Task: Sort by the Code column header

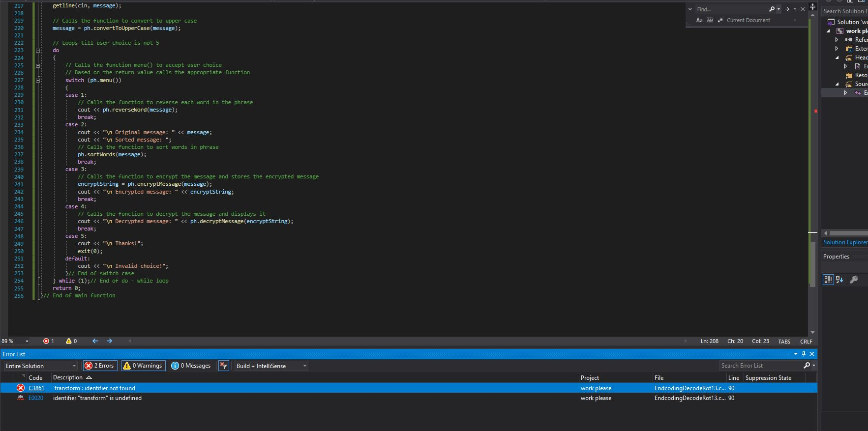Action: click(35, 377)
